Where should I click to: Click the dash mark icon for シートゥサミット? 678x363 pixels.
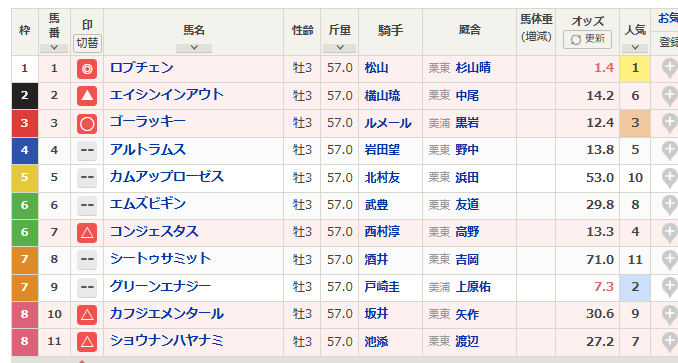click(87, 260)
